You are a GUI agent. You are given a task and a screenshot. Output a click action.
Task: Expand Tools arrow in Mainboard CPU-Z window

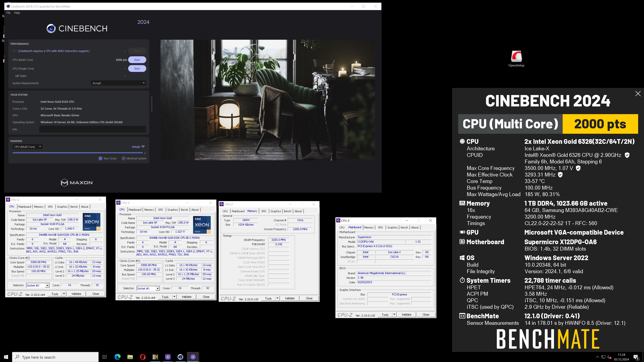(x=394, y=315)
